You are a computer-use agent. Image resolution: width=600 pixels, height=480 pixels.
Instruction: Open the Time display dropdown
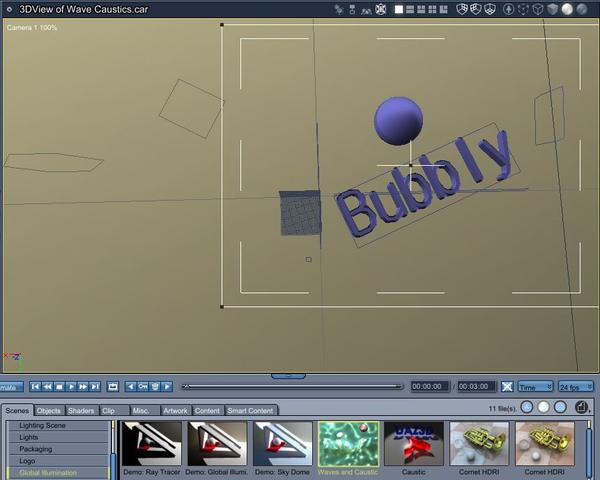pyautogui.click(x=536, y=387)
